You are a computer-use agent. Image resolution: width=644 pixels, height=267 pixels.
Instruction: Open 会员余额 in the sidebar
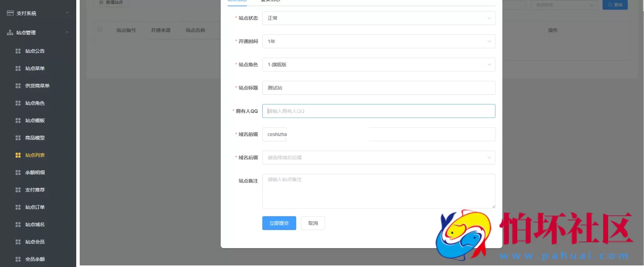(35, 259)
